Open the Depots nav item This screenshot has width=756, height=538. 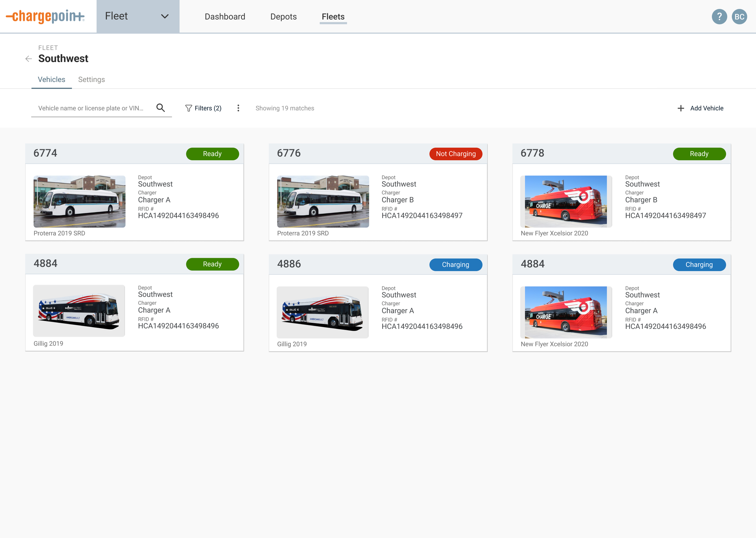283,17
